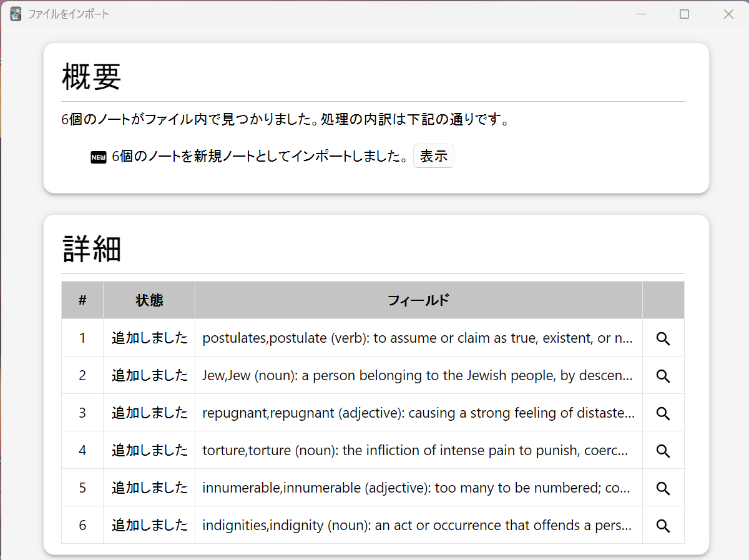Click the NEW badge icon in summary

point(99,157)
